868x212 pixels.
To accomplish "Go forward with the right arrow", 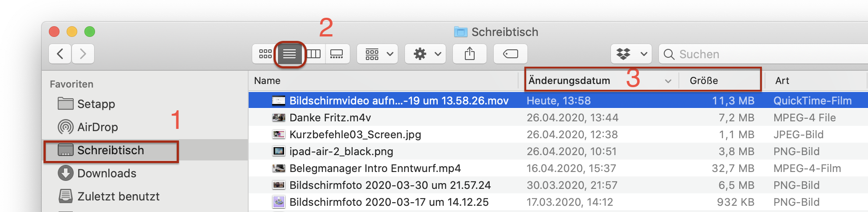I will 83,54.
